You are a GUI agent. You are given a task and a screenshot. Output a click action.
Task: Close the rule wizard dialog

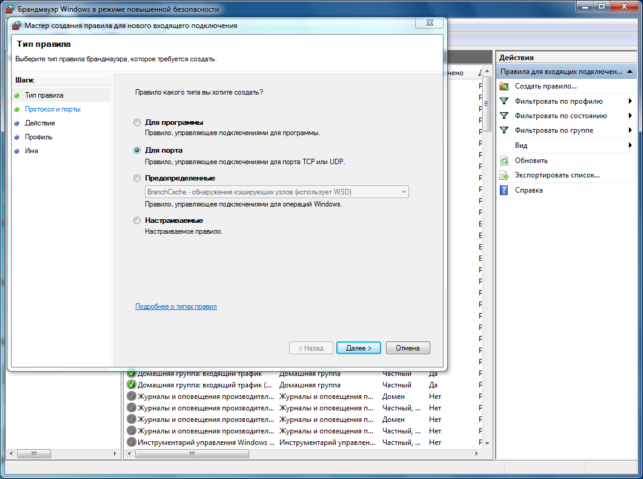(429, 23)
